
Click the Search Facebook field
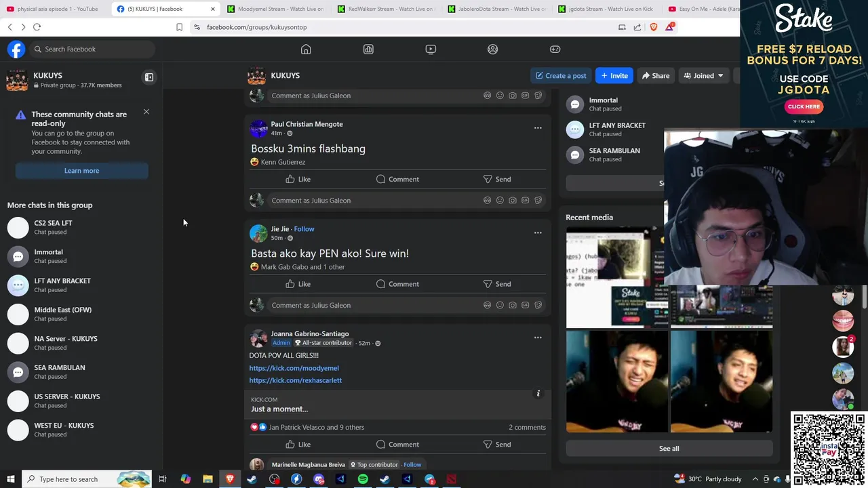click(92, 49)
